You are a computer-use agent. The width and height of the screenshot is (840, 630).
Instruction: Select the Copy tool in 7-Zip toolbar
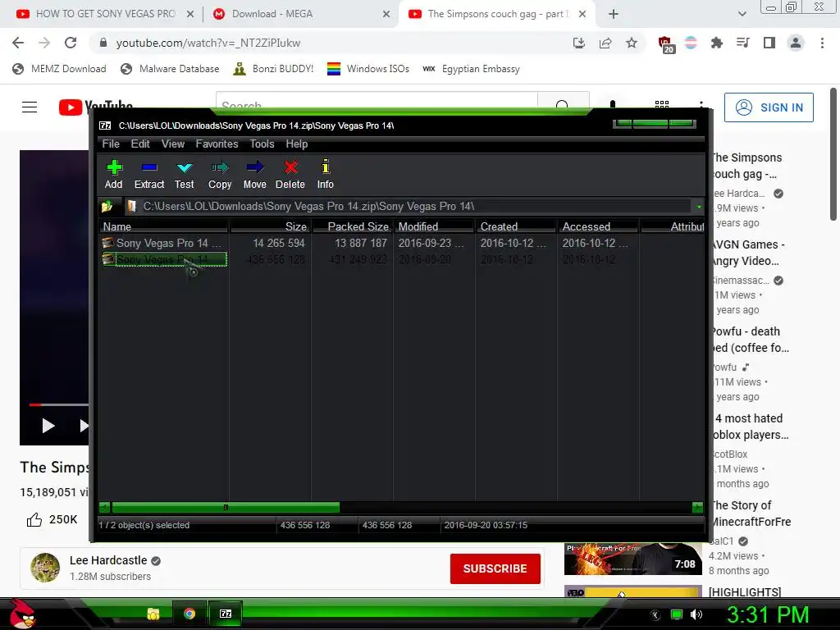220,175
